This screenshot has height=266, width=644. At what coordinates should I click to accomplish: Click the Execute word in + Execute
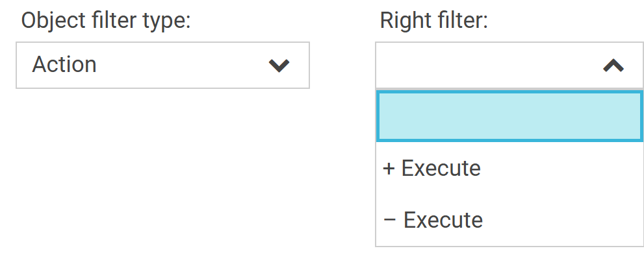pos(441,169)
